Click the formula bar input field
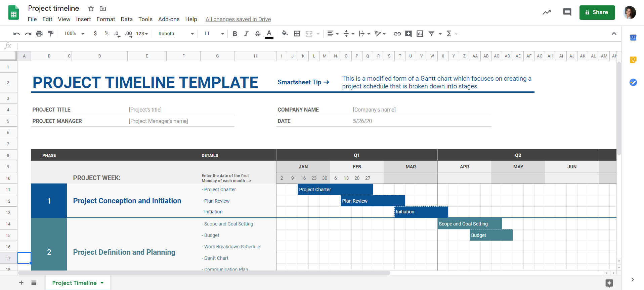This screenshot has width=644, height=290. (302, 46)
